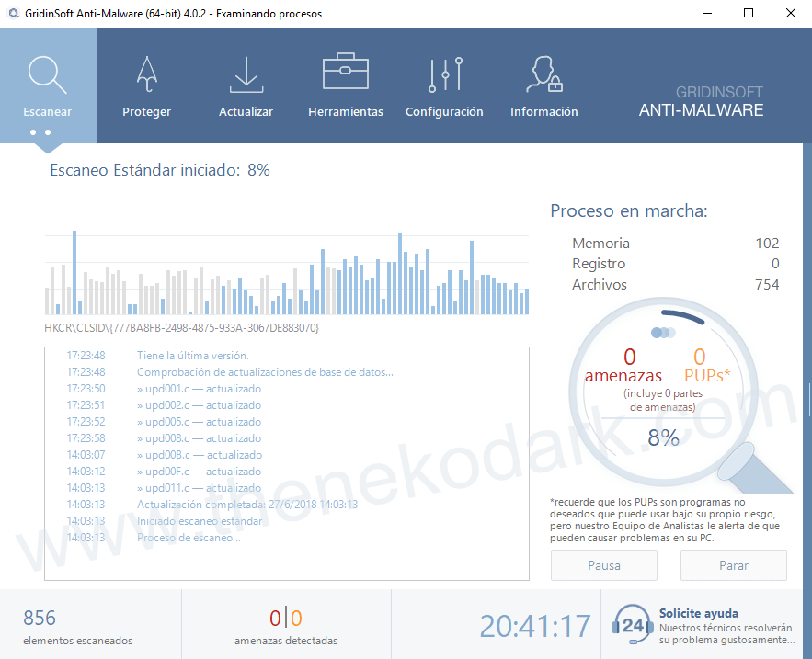812x659 pixels.
Task: Select the Actualizar download arrow icon
Action: (x=246, y=74)
